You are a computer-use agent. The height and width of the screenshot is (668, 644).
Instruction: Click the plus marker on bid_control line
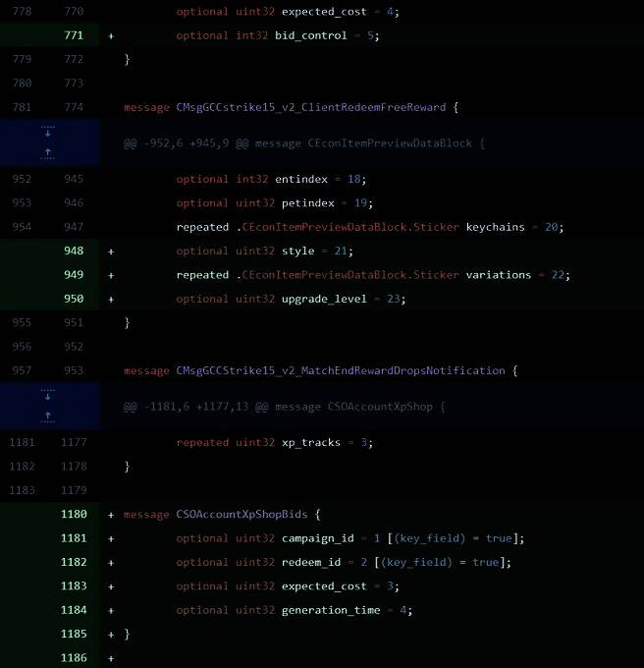(x=111, y=35)
